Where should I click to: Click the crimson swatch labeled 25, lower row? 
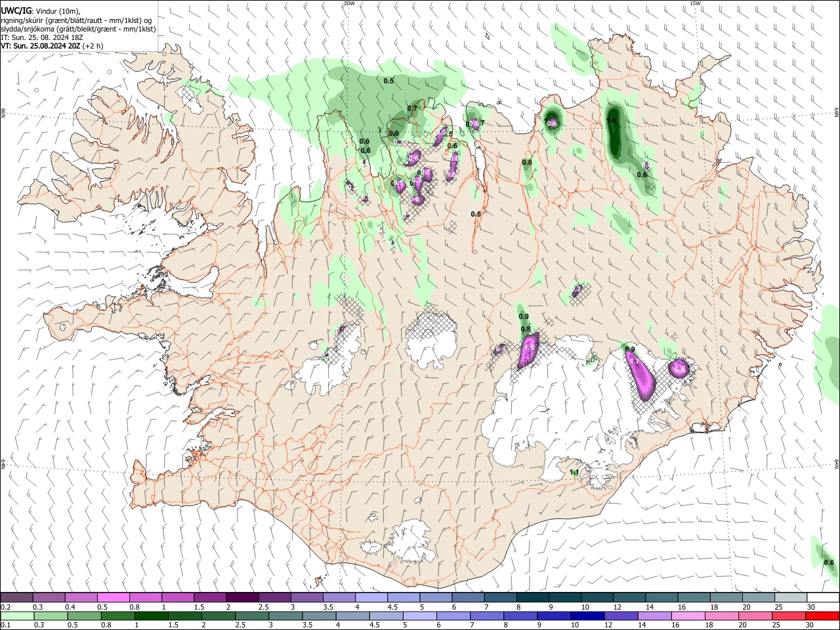click(x=790, y=616)
